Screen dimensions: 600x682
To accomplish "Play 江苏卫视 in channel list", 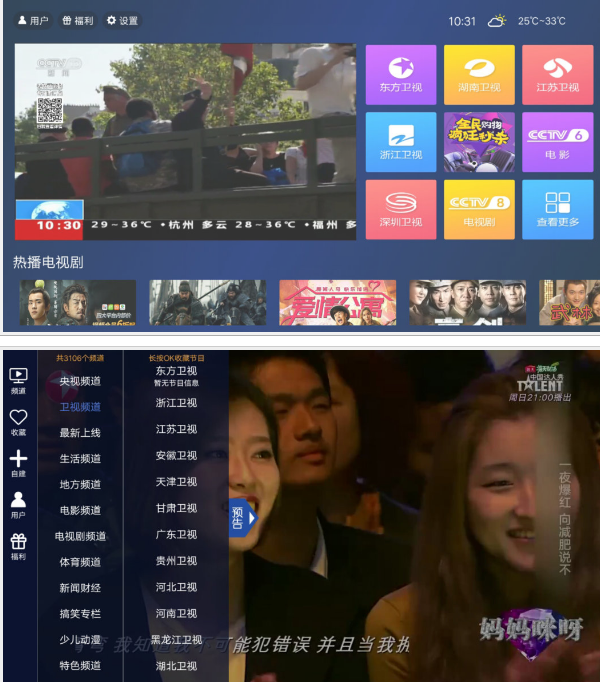I will tap(176, 429).
